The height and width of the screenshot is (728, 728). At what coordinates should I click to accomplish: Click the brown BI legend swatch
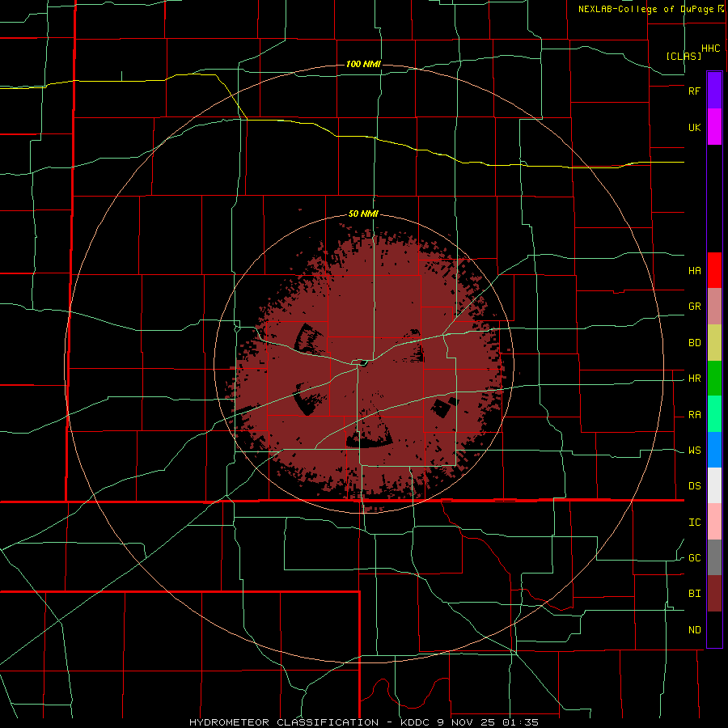click(714, 594)
